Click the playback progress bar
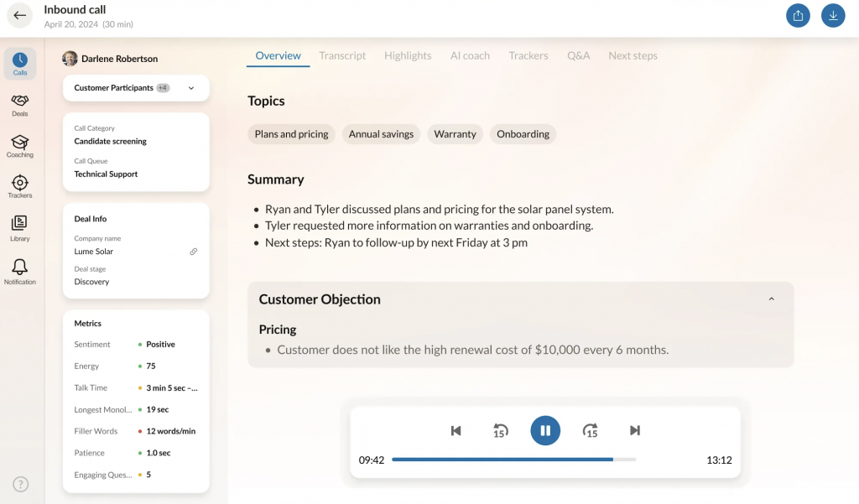 pos(512,460)
